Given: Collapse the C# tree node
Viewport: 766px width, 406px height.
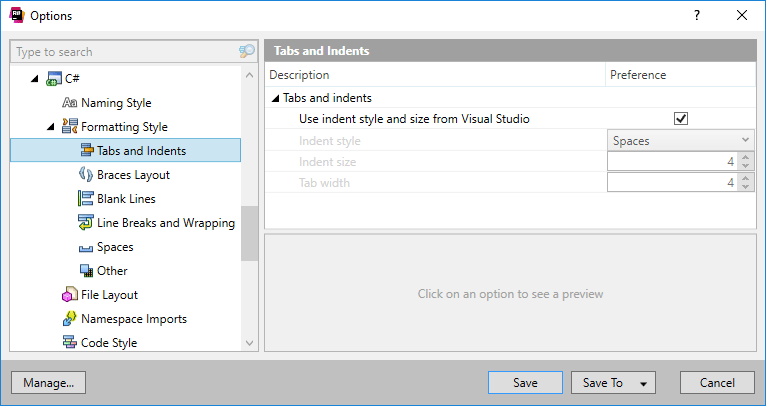Looking at the screenshot, I should point(34,79).
